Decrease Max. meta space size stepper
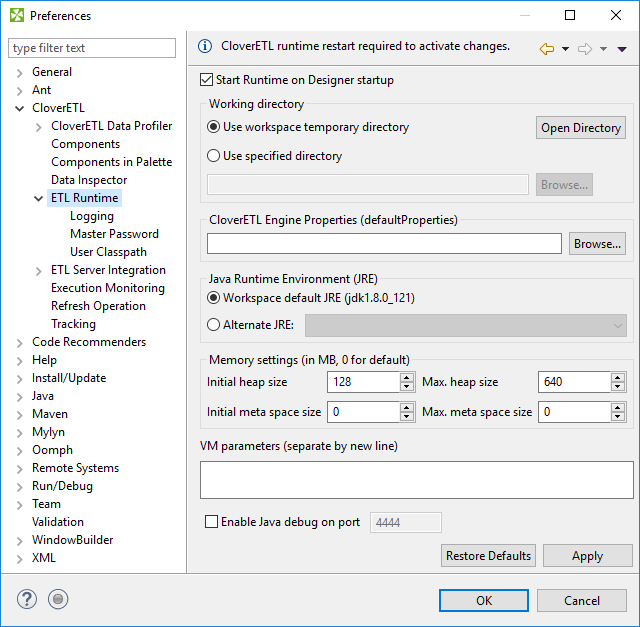 pos(618,417)
